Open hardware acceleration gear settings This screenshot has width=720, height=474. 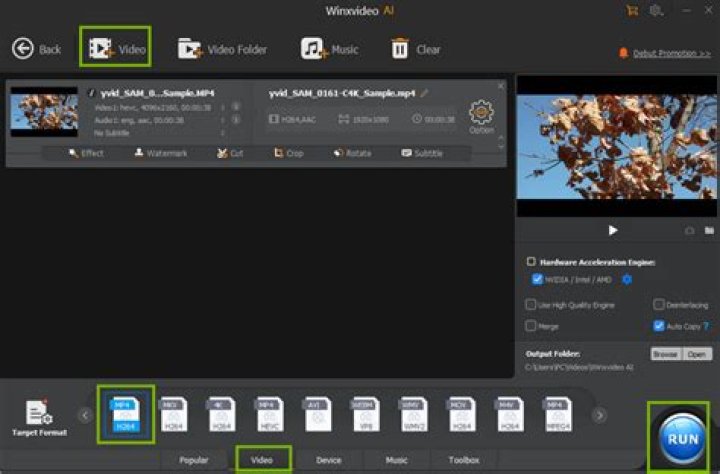pos(627,279)
